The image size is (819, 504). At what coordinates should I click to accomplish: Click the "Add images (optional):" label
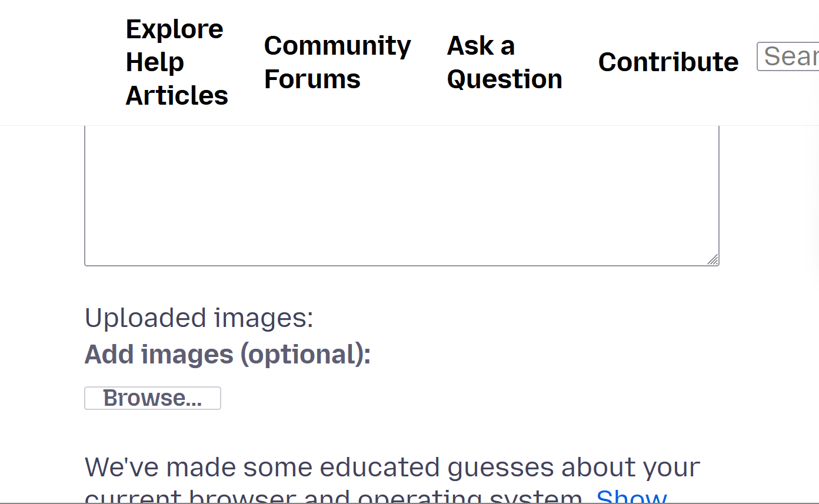point(228,355)
